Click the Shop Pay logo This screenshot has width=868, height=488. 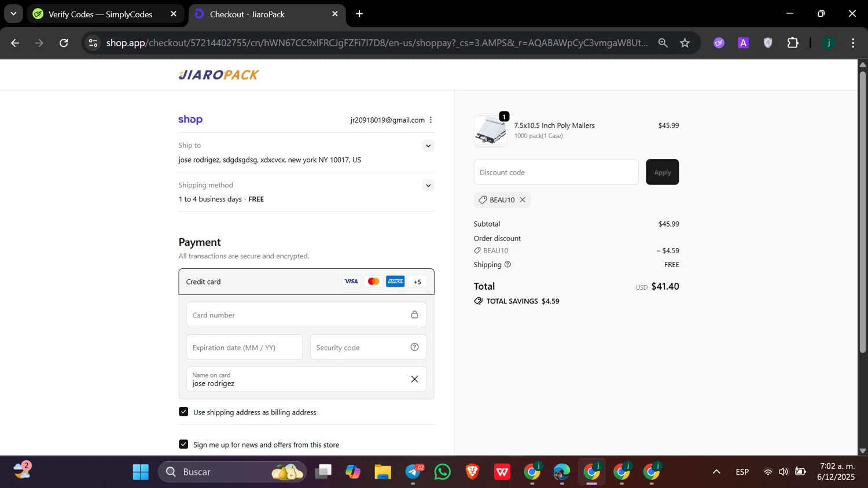pos(190,120)
